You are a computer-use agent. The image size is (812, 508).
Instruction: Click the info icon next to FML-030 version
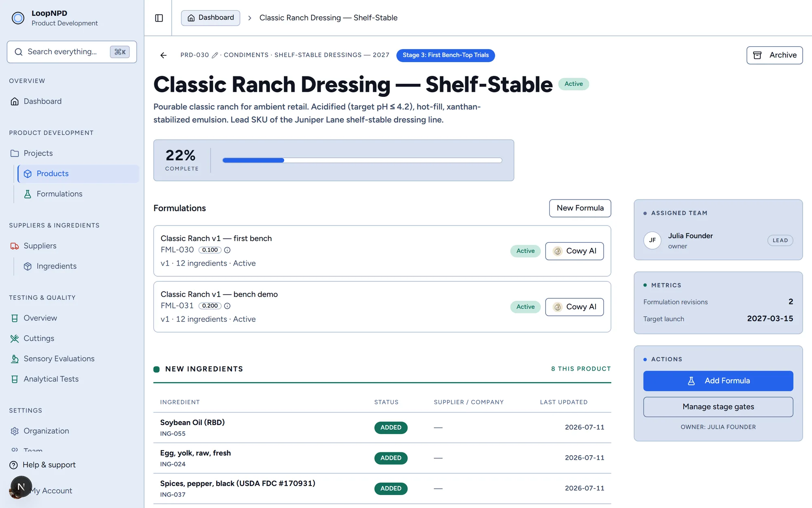coord(227,250)
